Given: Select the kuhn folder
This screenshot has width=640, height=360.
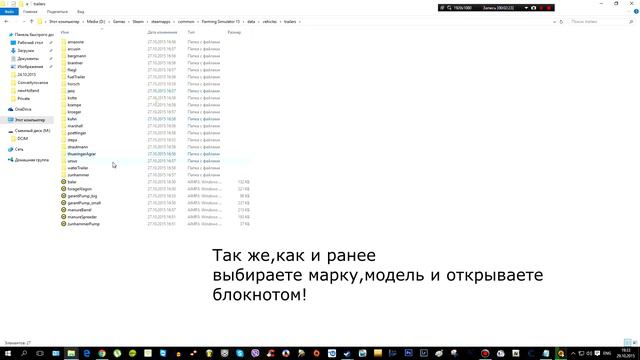Looking at the screenshot, I should click(x=72, y=119).
